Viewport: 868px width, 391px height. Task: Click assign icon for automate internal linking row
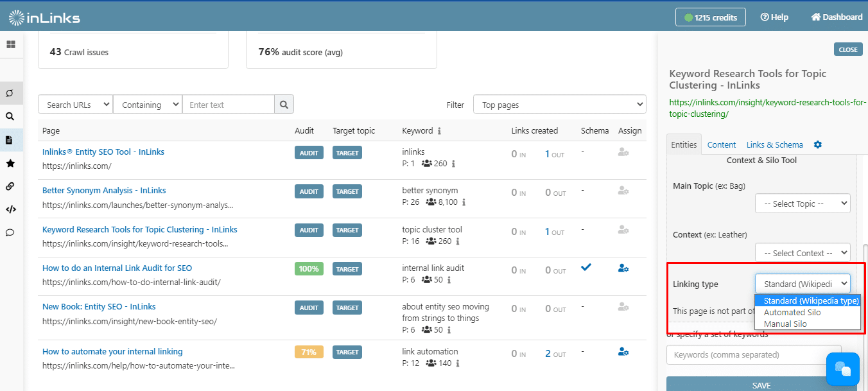pos(623,351)
